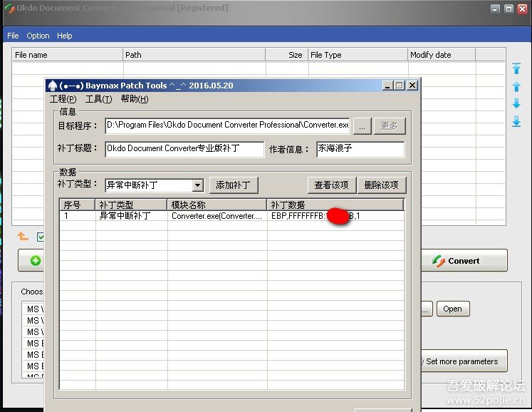Click the 删除该项 delete item button
The width and height of the screenshot is (532, 412).
[x=381, y=185]
